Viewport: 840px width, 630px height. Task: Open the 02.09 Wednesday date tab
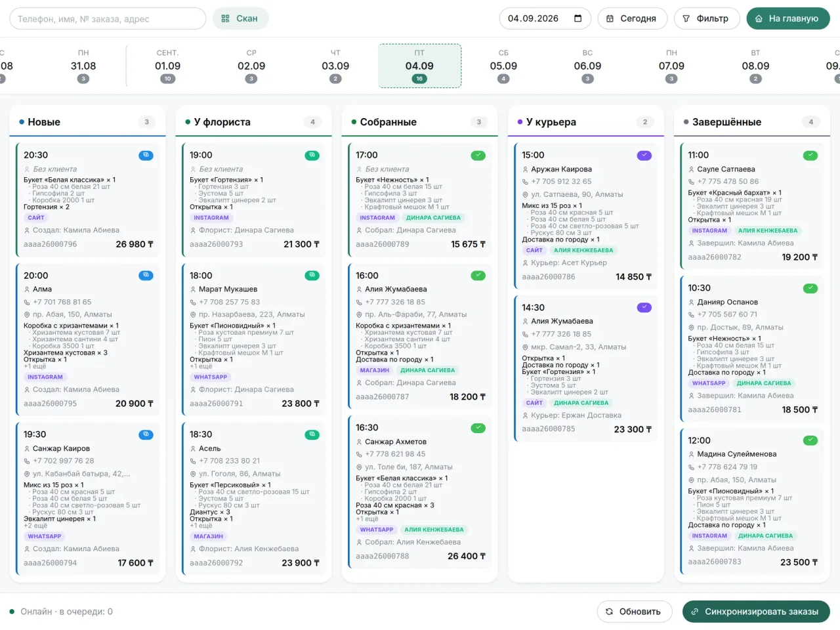[251, 66]
